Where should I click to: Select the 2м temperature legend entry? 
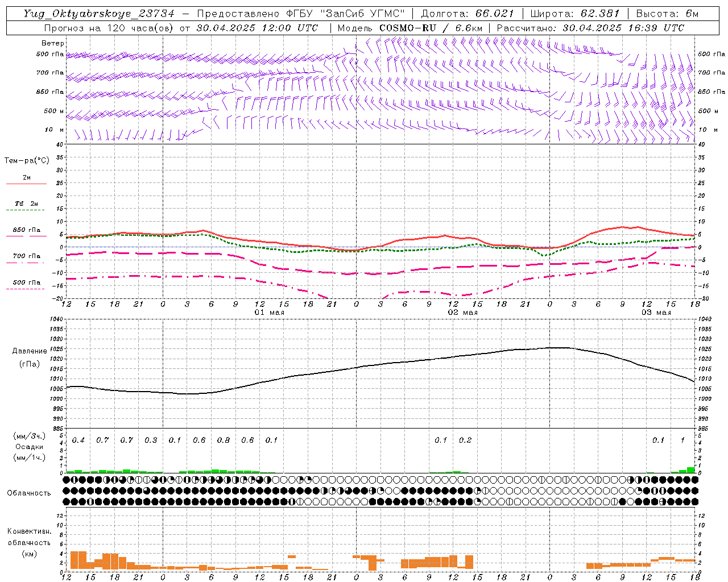[27, 178]
